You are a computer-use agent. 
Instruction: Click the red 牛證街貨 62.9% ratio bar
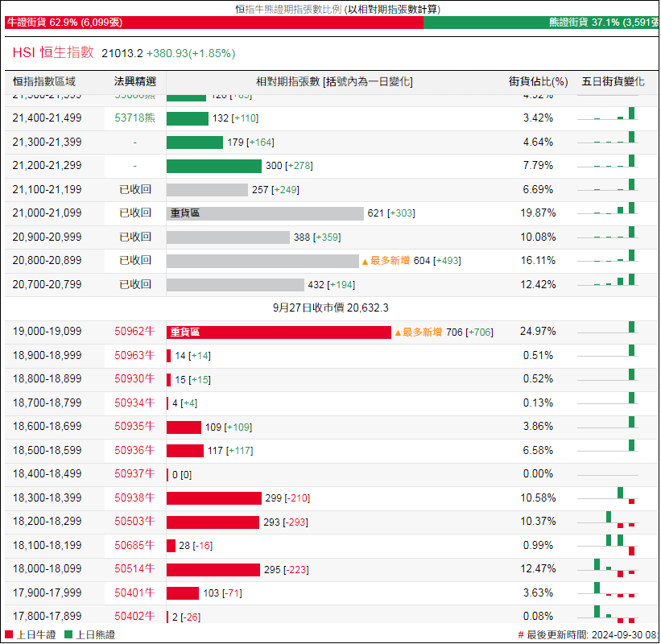[213, 23]
